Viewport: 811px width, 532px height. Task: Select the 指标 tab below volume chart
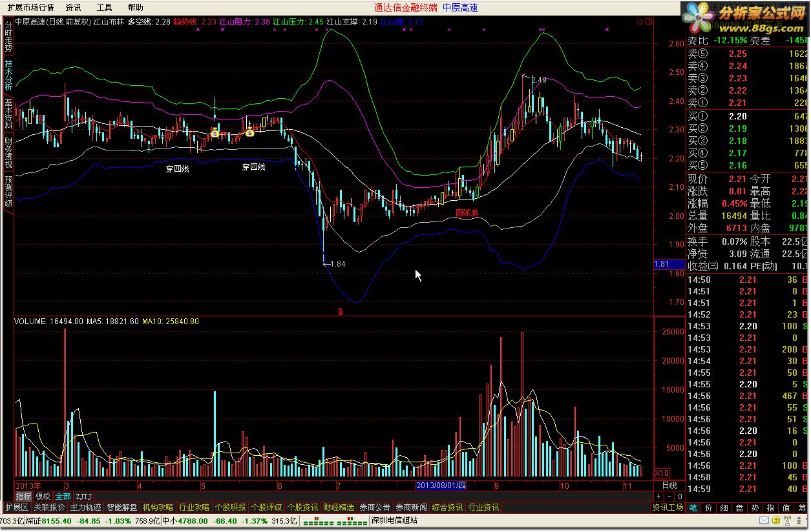[23, 496]
